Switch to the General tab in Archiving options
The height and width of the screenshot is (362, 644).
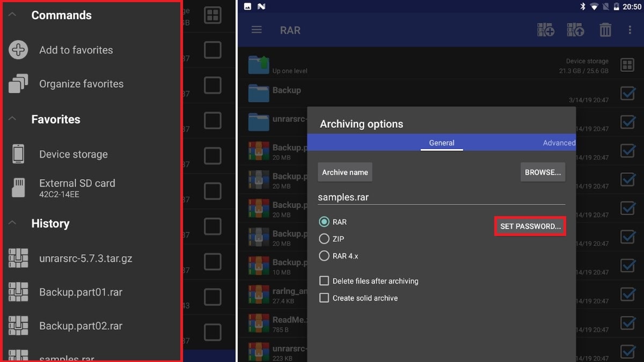click(x=442, y=143)
